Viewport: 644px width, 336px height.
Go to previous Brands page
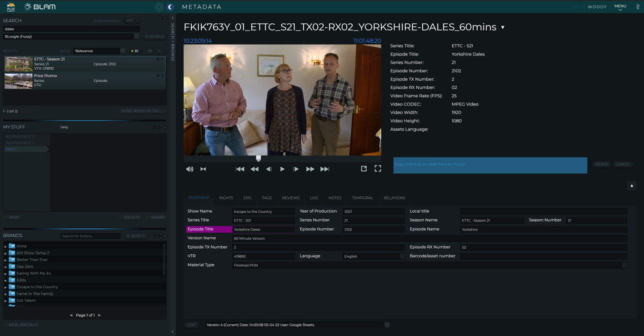pos(71,315)
